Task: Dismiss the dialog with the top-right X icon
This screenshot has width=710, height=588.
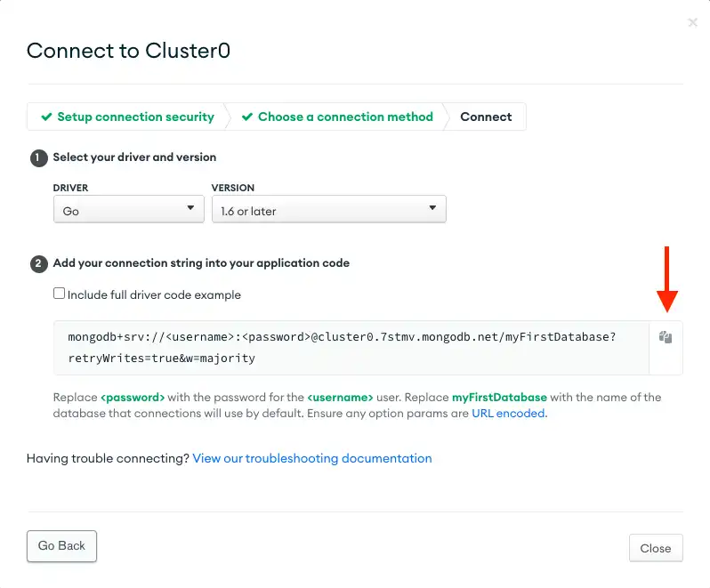Action: (693, 22)
